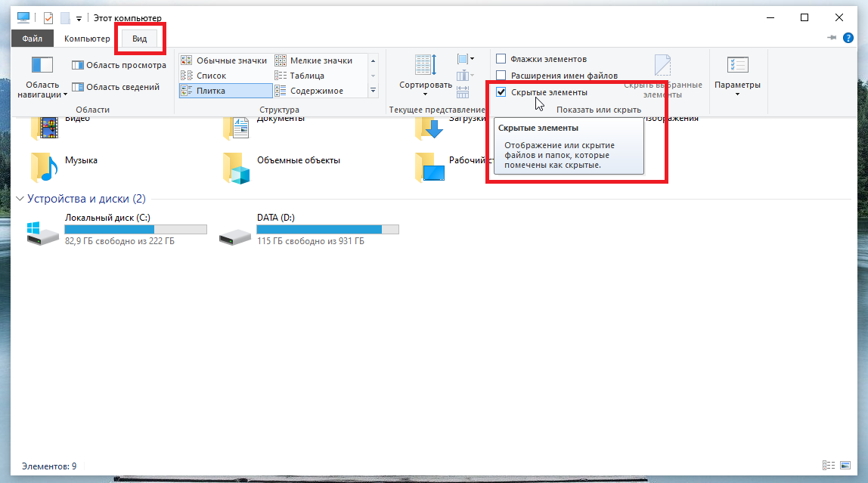Open the Документы folder
Image resolution: width=868 pixels, height=483 pixels.
pos(237,128)
